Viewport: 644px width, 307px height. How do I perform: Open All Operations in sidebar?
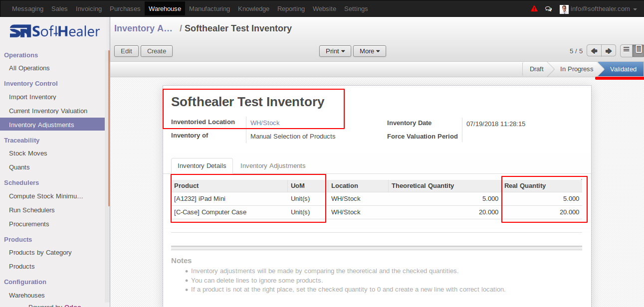pos(29,68)
